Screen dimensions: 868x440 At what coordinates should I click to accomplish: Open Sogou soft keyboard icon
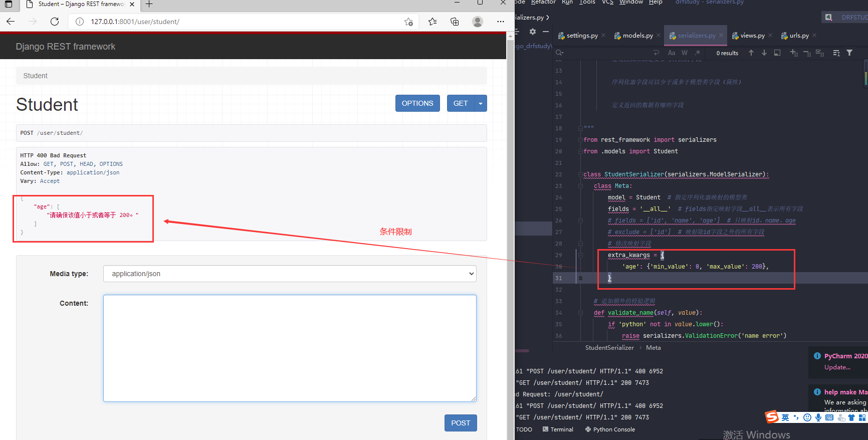(x=829, y=417)
